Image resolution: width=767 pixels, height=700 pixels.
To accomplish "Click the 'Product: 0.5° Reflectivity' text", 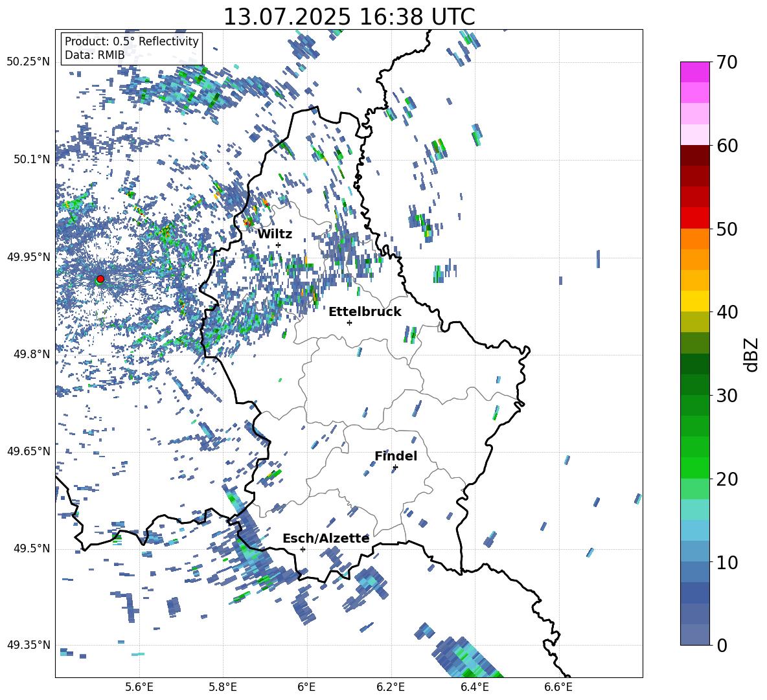I will tap(132, 41).
